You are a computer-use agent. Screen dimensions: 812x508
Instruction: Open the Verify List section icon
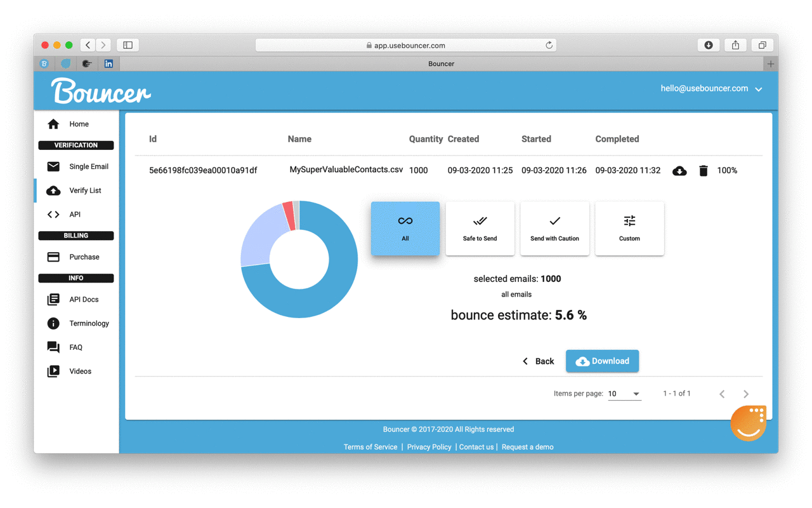[x=53, y=190]
